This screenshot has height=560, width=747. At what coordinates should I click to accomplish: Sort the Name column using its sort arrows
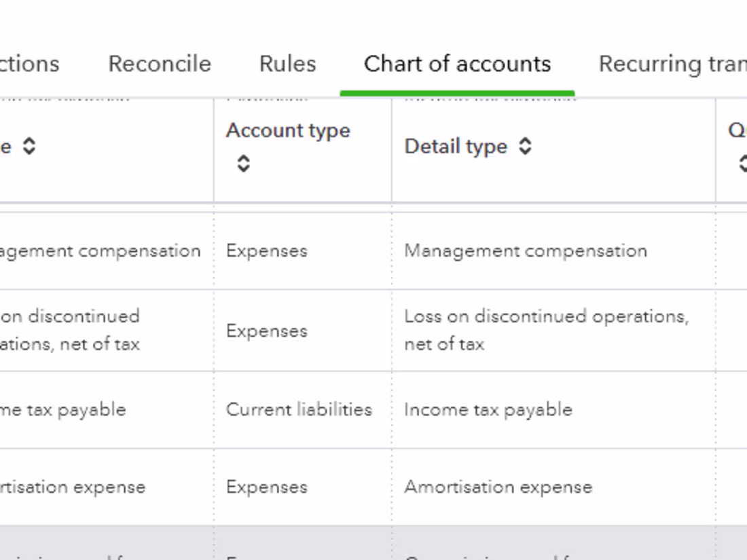(31, 147)
